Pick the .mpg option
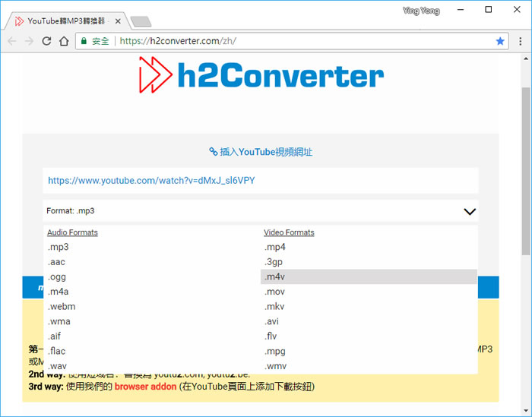 (x=369, y=351)
